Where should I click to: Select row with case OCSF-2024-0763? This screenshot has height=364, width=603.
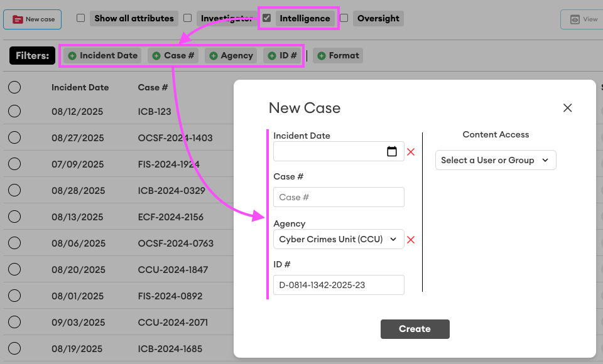pyautogui.click(x=14, y=243)
